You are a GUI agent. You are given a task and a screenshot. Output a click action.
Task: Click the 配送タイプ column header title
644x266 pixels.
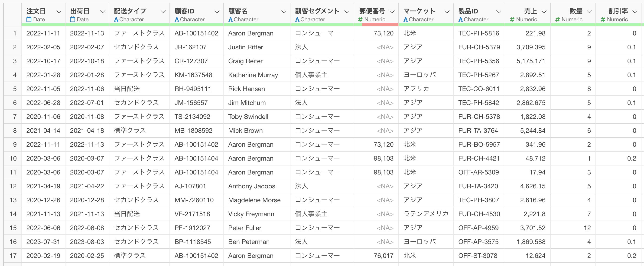[x=130, y=11]
